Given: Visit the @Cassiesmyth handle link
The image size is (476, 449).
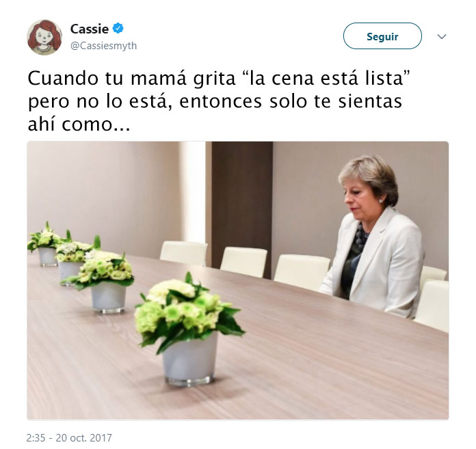Looking at the screenshot, I should (x=103, y=46).
